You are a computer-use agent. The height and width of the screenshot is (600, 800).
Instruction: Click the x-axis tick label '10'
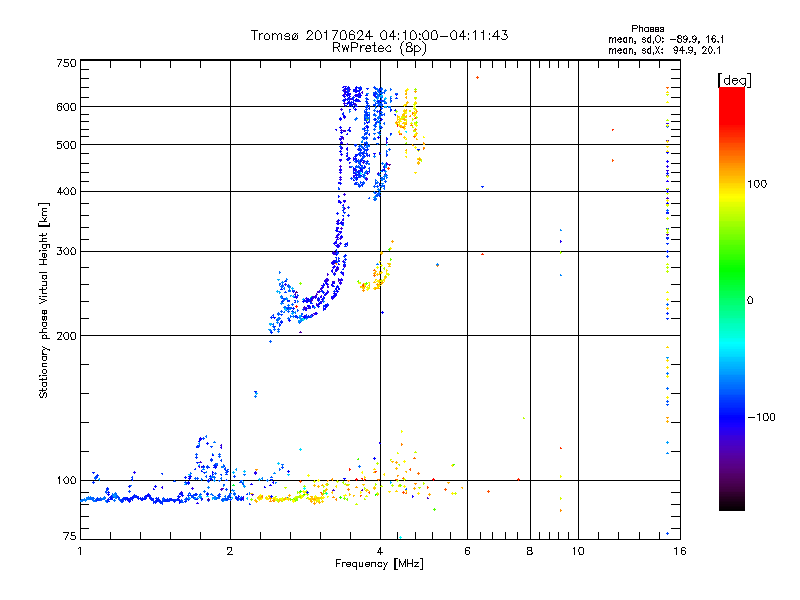point(577,551)
